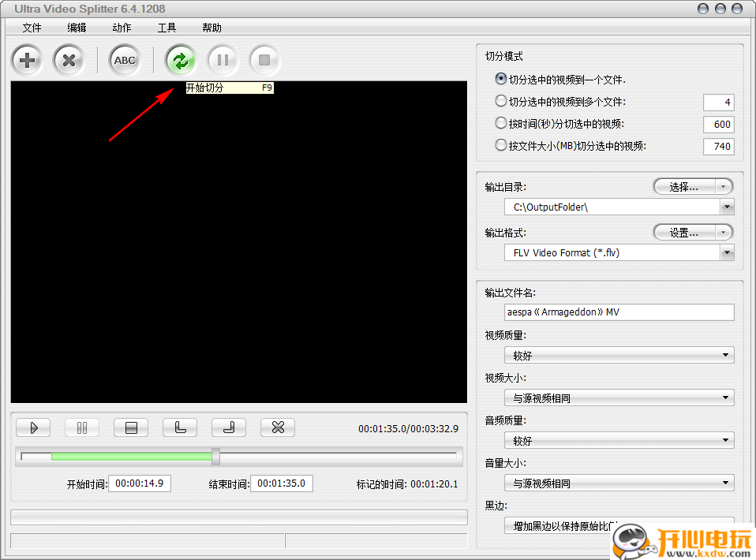
Task: Open the output directory dropdown
Action: pyautogui.click(x=728, y=207)
